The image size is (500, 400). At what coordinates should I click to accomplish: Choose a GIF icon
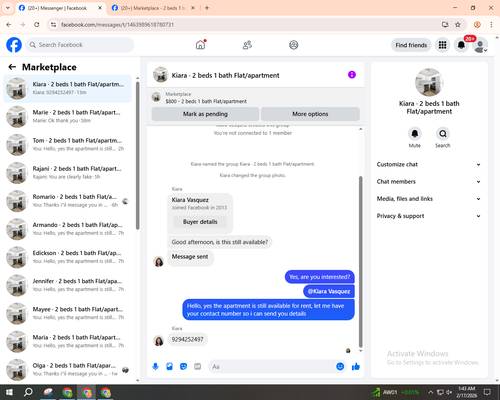tap(198, 367)
